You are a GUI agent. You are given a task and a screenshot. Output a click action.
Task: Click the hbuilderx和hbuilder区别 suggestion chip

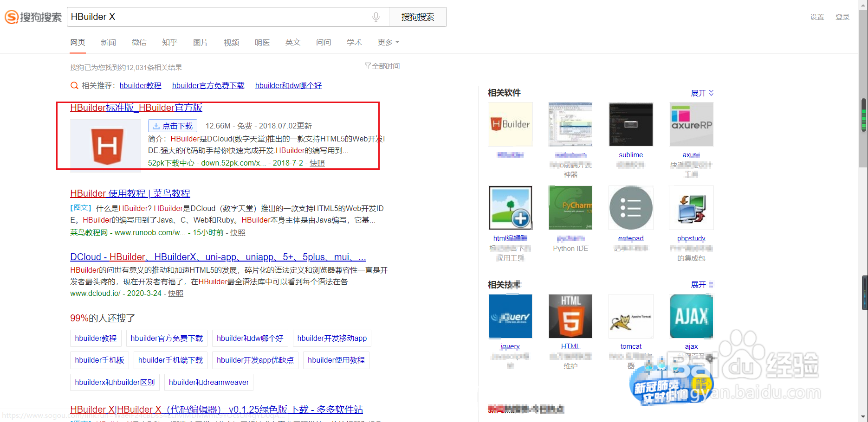coord(115,383)
